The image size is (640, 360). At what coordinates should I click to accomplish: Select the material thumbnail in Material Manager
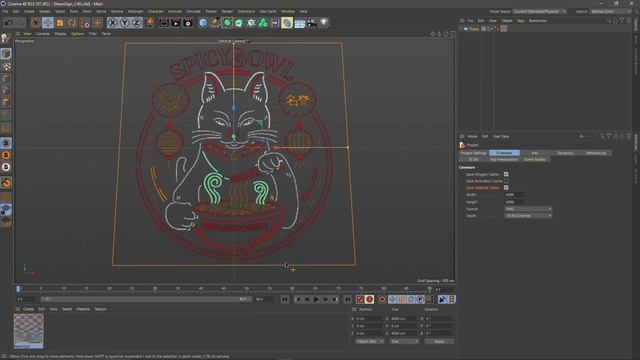[29, 331]
